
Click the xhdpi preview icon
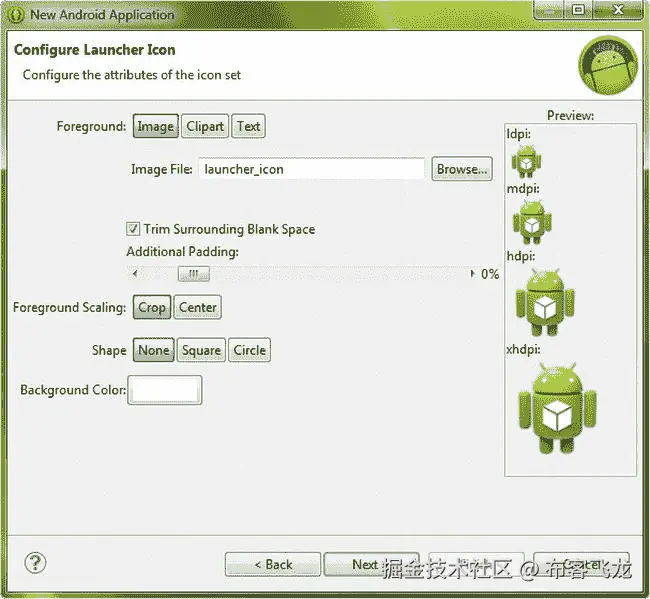(557, 408)
